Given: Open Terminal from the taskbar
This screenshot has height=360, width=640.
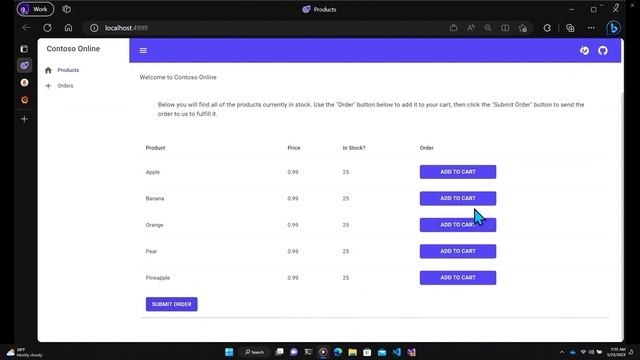Looking at the screenshot, I should [x=308, y=352].
